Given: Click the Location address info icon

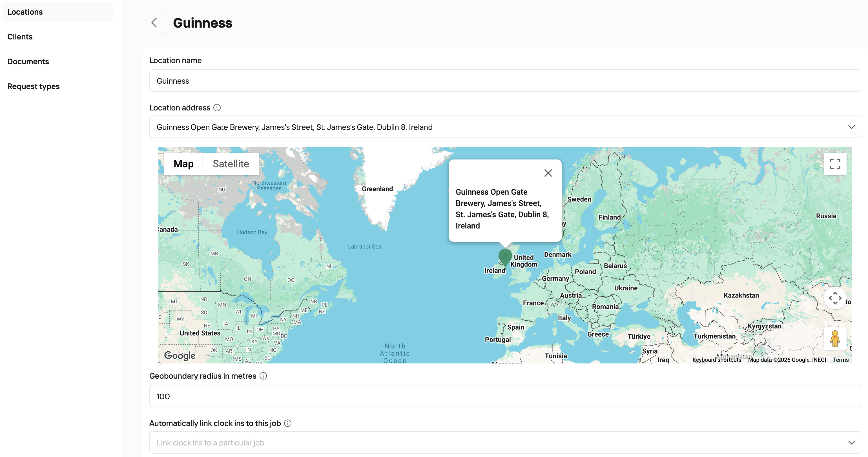Looking at the screenshot, I should click(x=217, y=108).
